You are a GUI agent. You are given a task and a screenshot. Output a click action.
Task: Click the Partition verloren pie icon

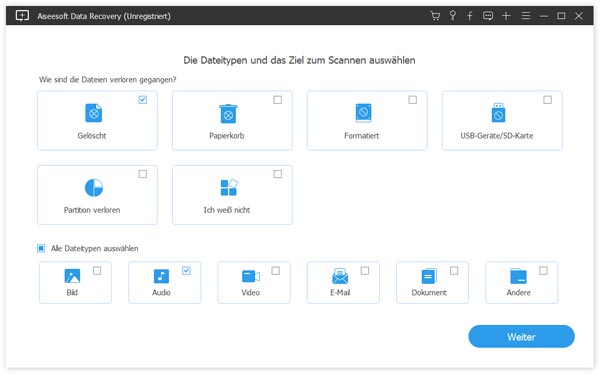coord(94,188)
